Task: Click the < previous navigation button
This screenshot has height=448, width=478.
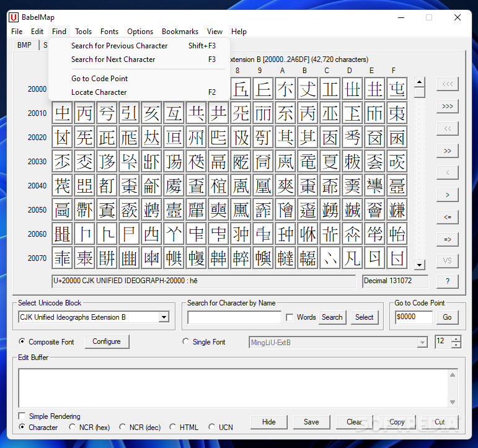Action: (x=447, y=173)
